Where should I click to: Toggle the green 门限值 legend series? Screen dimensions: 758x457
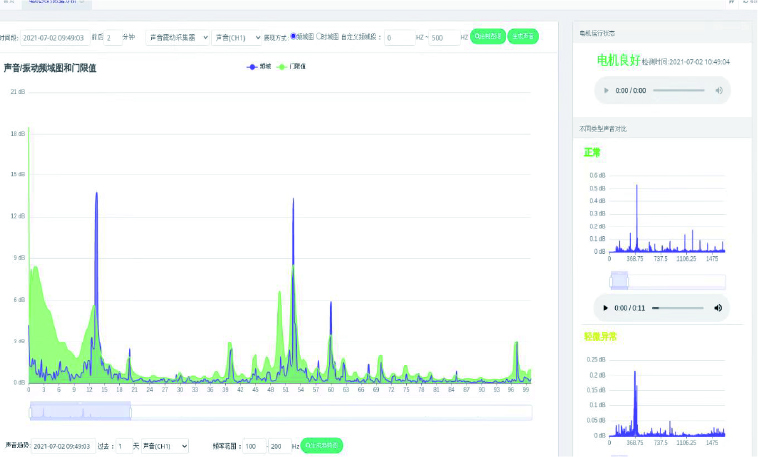click(292, 66)
